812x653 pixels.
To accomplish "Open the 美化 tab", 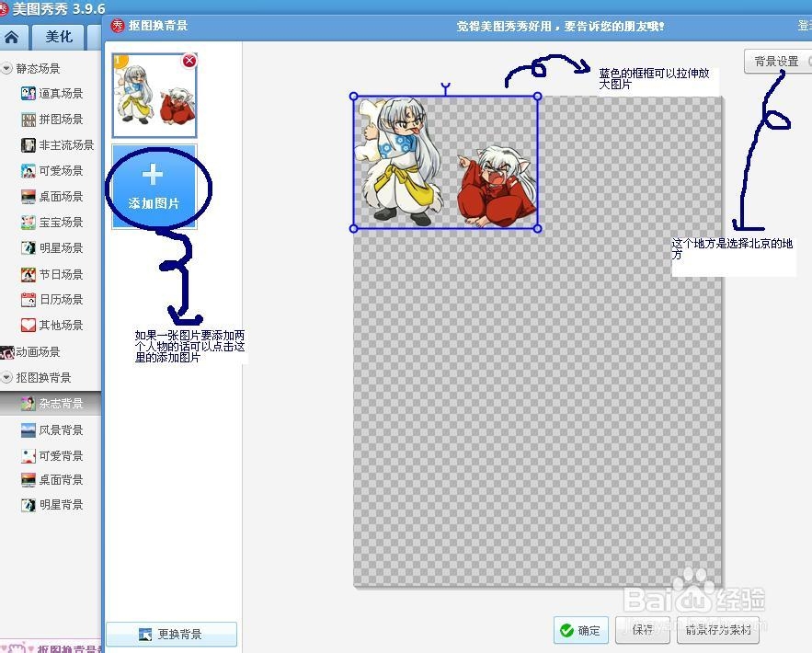I will pyautogui.click(x=59, y=38).
